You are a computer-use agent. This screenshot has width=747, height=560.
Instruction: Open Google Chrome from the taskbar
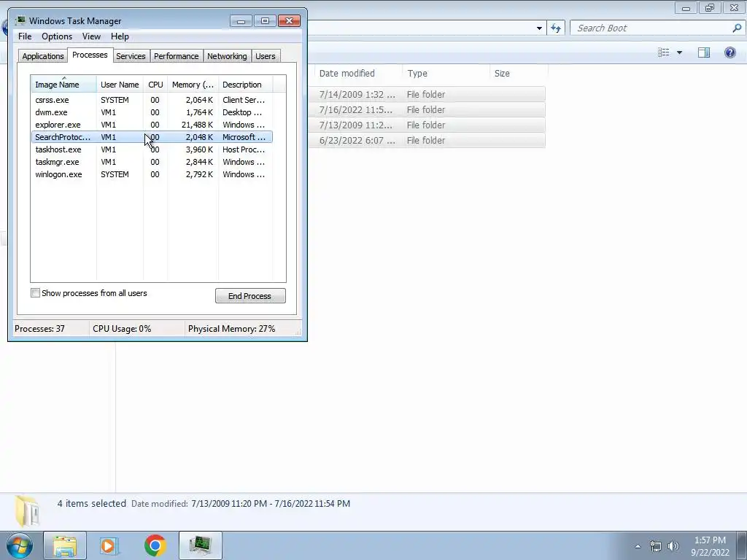click(x=155, y=545)
